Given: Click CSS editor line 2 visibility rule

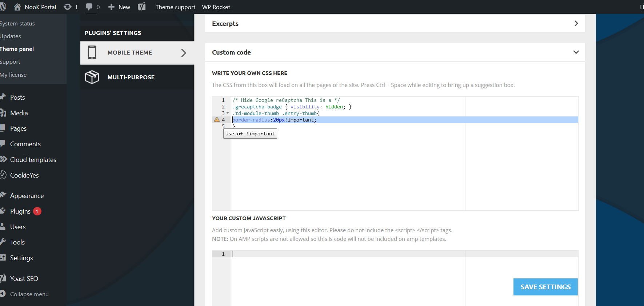Looking at the screenshot, I should 292,107.
